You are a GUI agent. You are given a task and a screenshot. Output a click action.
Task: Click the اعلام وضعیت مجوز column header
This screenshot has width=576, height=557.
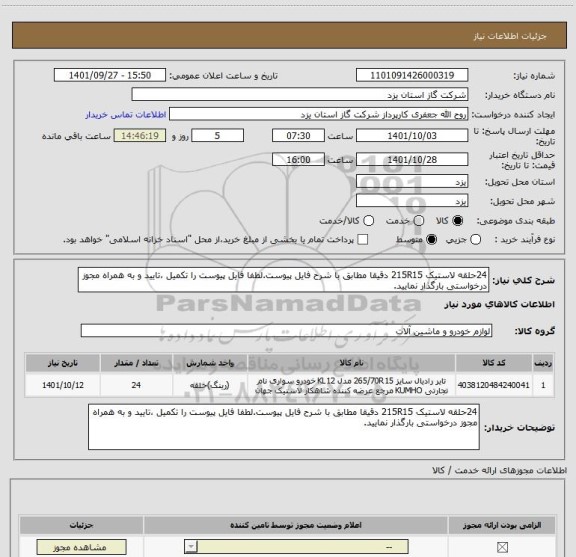pos(296,525)
